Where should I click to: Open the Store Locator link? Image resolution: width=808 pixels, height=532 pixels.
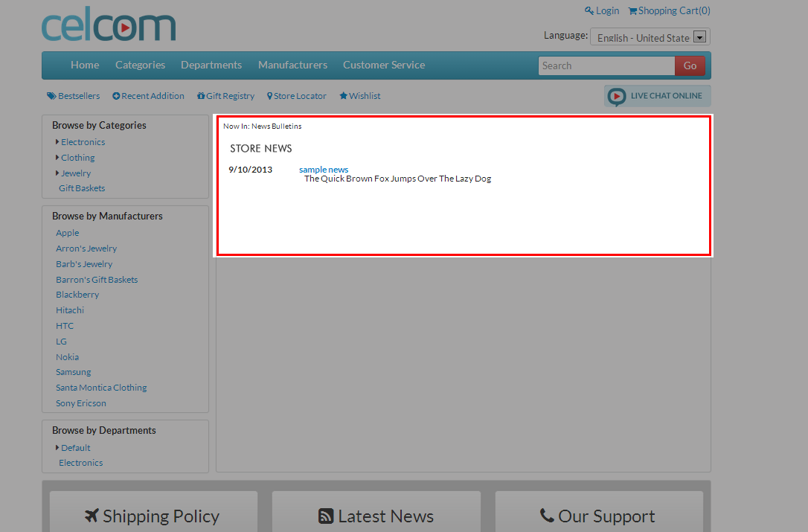(300, 96)
